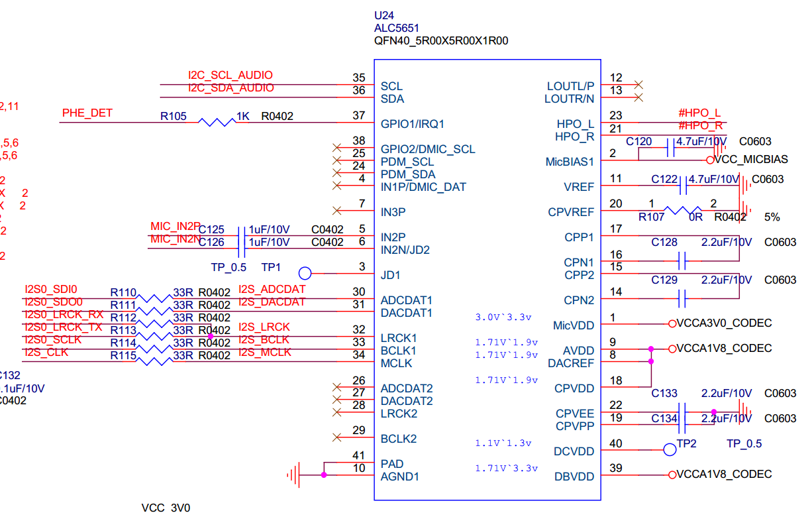This screenshot has height=513, width=812.
Task: Click the I2S_ADCDAT net label
Action: click(272, 290)
